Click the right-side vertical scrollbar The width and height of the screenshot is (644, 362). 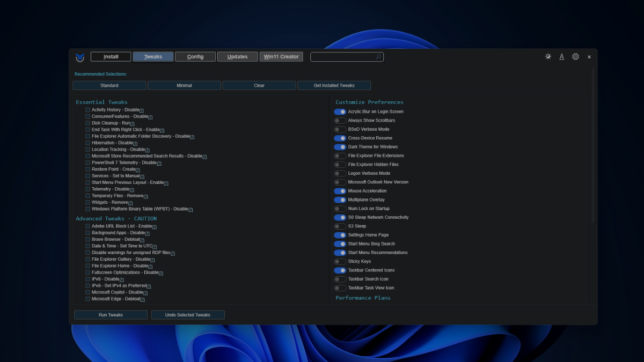click(x=592, y=145)
